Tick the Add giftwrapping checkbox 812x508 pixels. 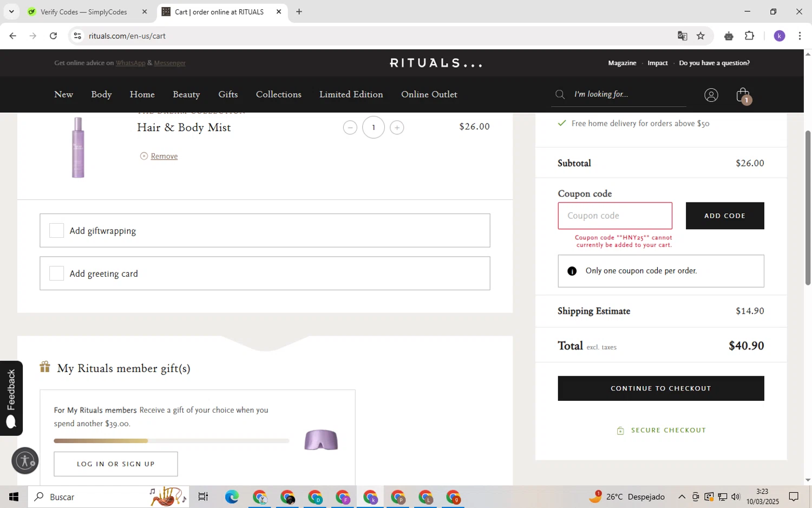point(56,231)
